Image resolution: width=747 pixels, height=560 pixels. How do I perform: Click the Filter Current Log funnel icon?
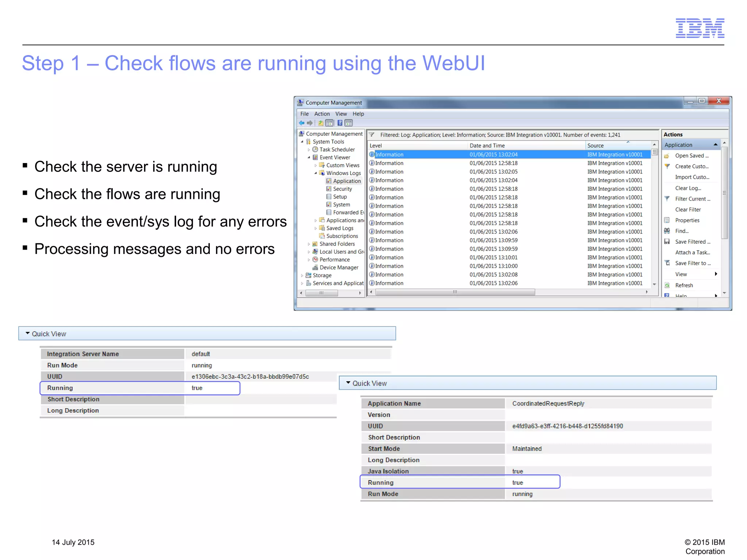click(x=667, y=199)
